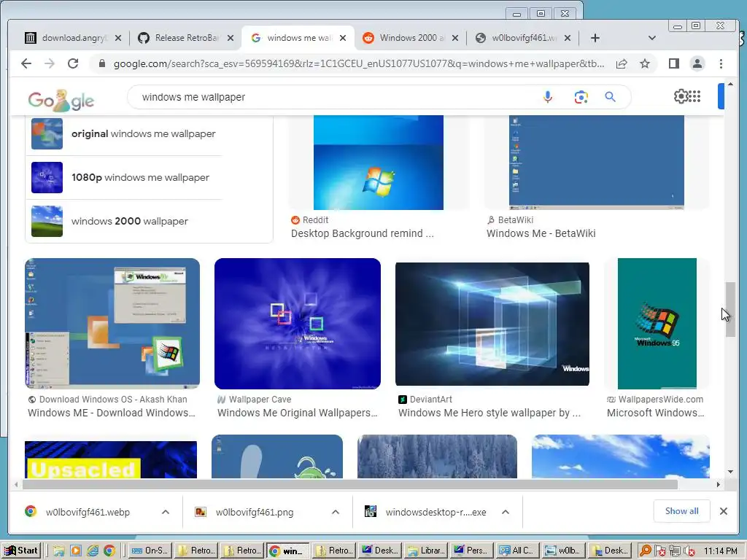This screenshot has width=747, height=560.
Task: Expand options for w0lbovifgf461.webp download
Action: (166, 512)
